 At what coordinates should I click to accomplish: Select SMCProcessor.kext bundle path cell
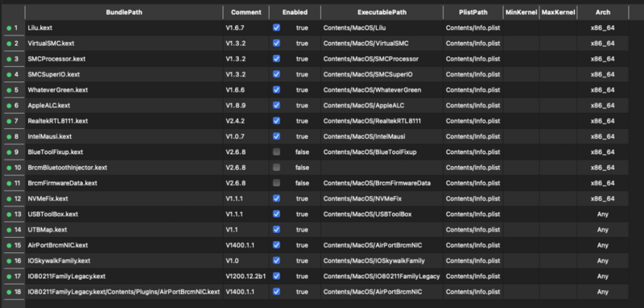tap(124, 59)
